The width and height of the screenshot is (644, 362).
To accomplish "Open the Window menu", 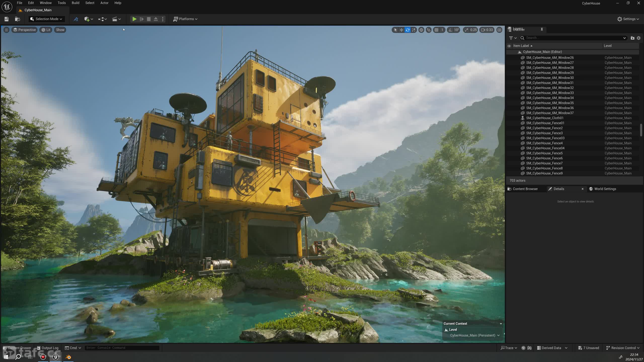I will pyautogui.click(x=46, y=3).
